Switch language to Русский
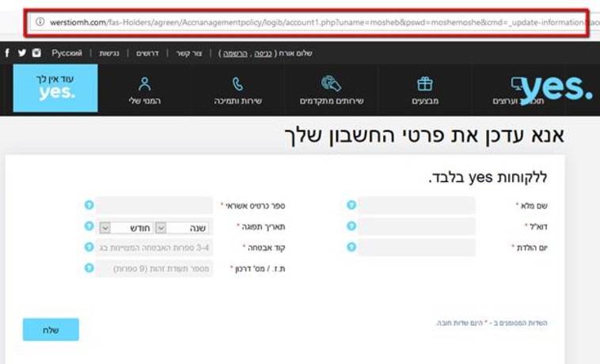600x364 pixels. 67,53
